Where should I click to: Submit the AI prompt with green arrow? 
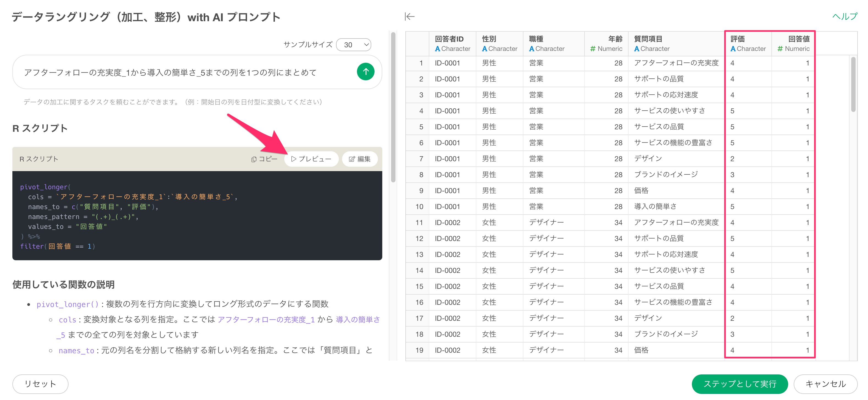pos(365,72)
